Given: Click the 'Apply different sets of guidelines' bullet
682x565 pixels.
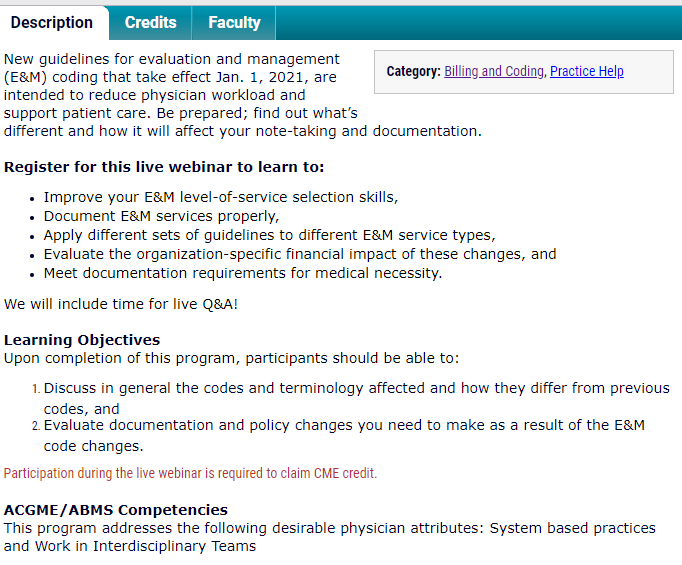Looking at the screenshot, I should (x=269, y=235).
